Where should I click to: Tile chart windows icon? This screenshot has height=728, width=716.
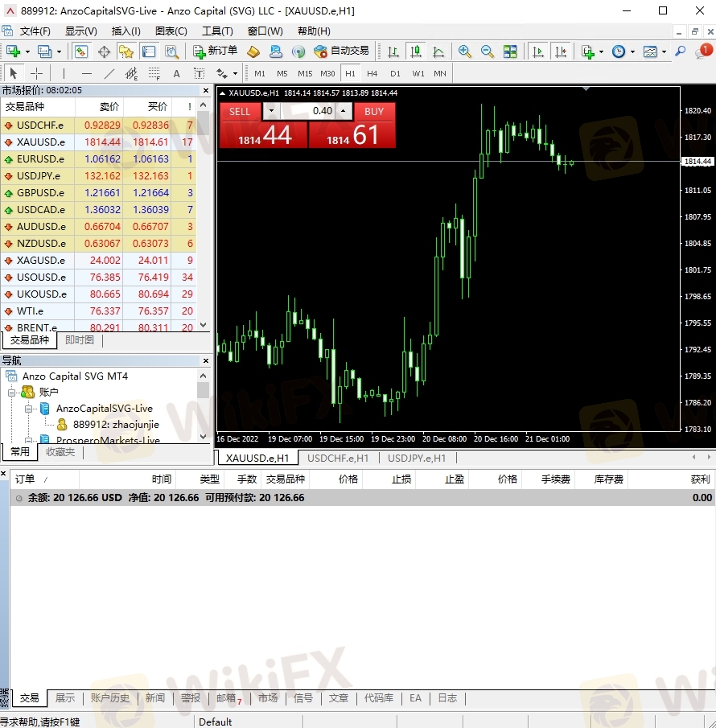click(x=510, y=51)
